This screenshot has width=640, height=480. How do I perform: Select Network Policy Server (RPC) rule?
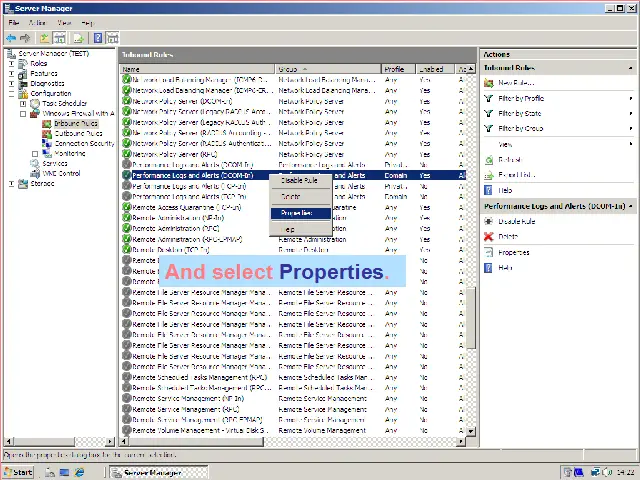coord(174,155)
